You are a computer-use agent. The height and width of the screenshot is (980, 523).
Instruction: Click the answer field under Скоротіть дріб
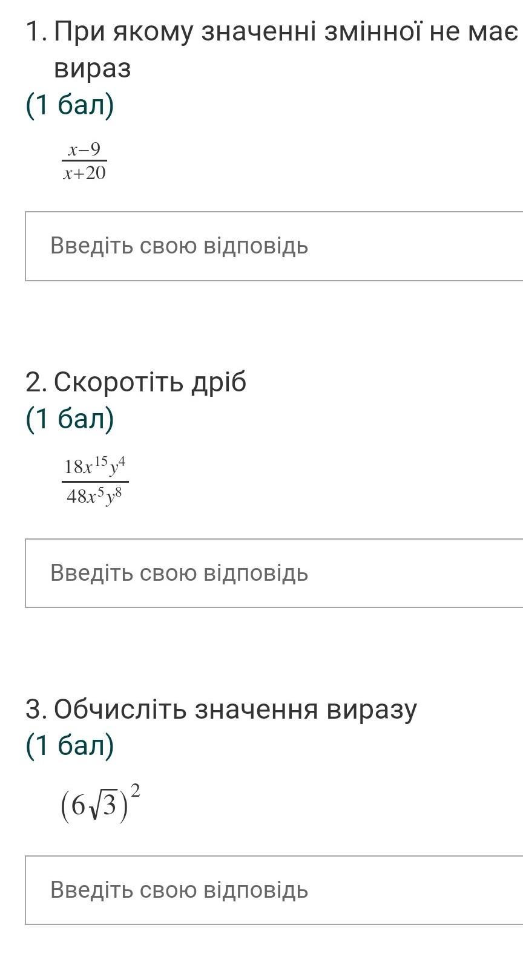coord(274,573)
